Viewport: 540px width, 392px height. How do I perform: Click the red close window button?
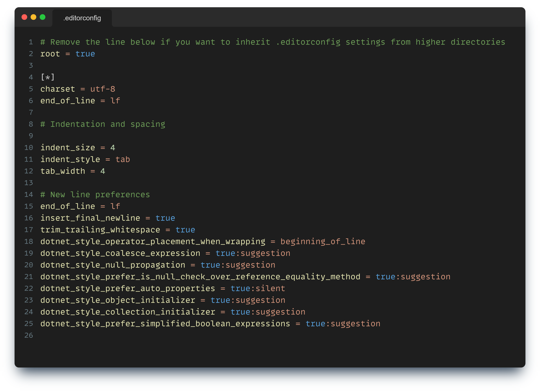pyautogui.click(x=25, y=17)
